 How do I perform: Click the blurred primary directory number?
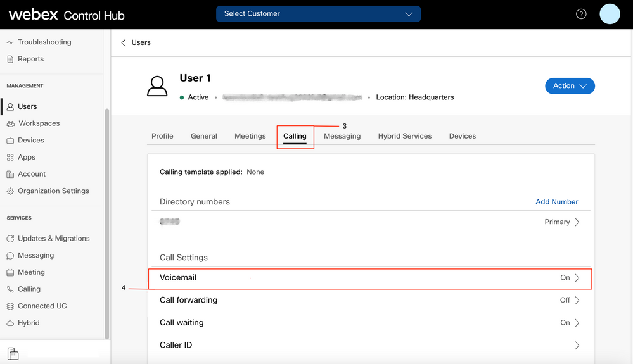click(170, 222)
